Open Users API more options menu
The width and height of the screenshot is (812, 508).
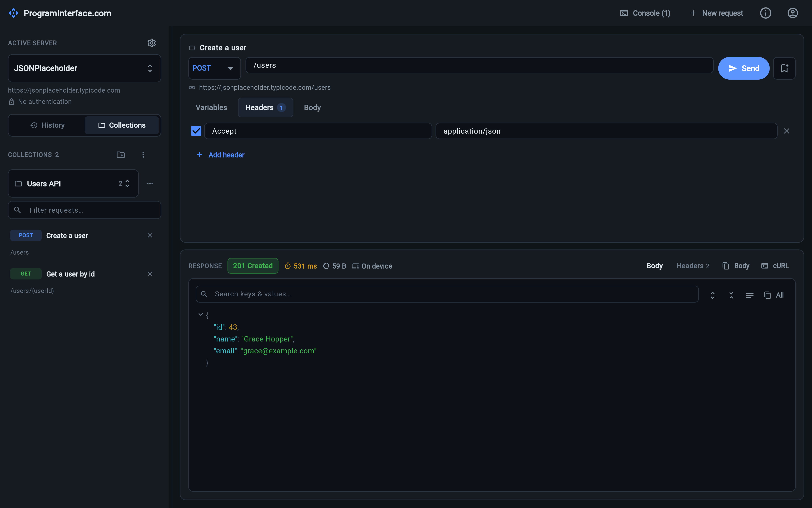(150, 183)
